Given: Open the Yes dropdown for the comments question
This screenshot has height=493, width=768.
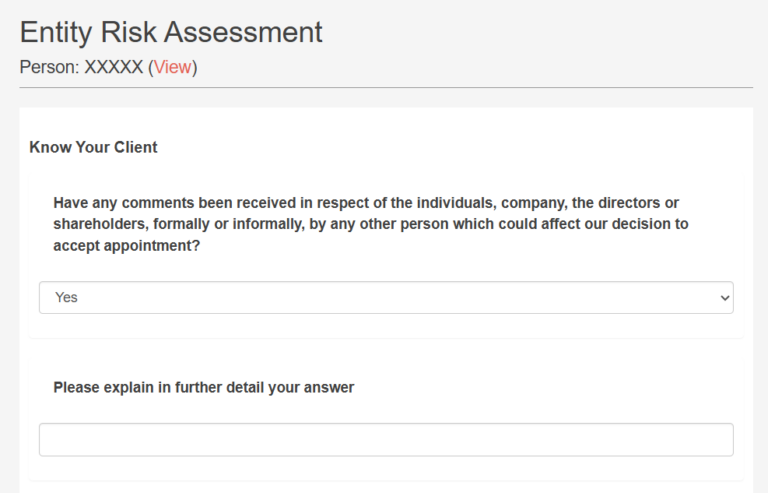Looking at the screenshot, I should point(386,297).
